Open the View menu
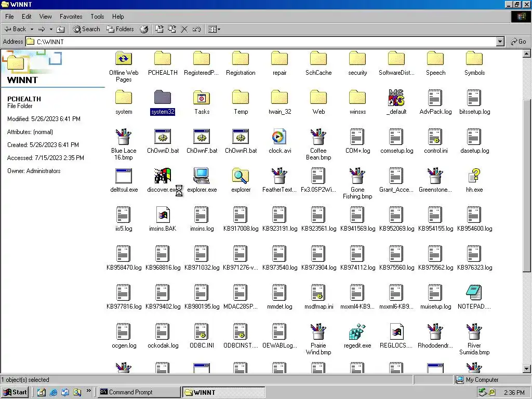 pos(45,16)
